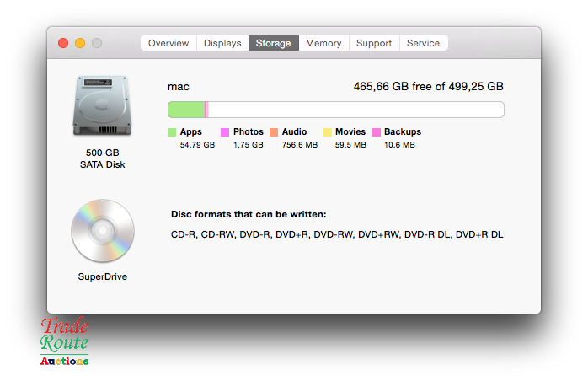Switch to the Displays tab
Viewport: 588px width, 381px height.
coord(222,43)
